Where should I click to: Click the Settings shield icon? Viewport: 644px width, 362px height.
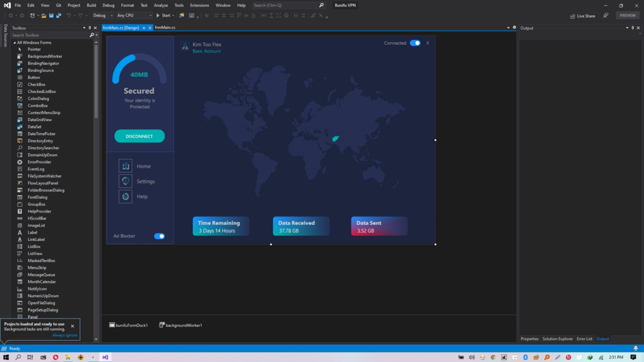(126, 181)
